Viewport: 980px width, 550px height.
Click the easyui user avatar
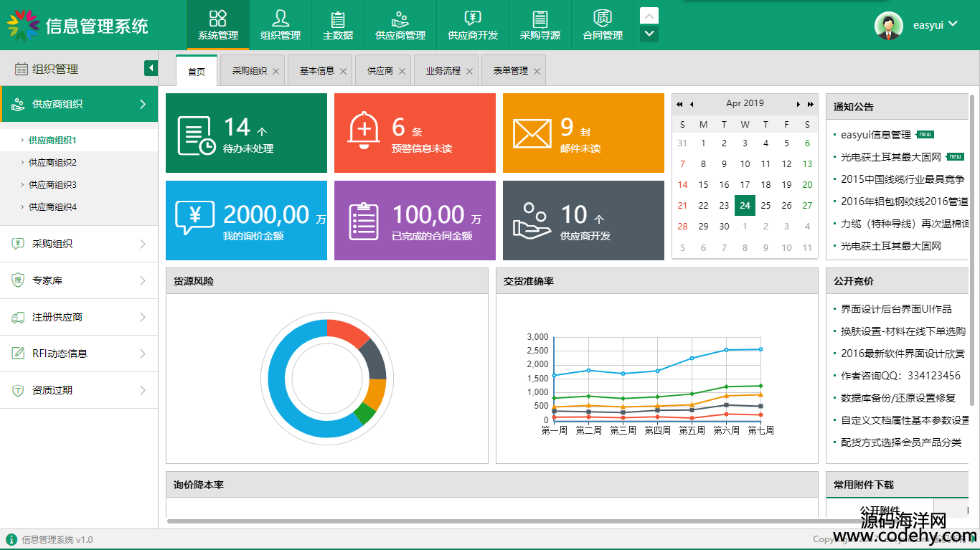point(889,25)
